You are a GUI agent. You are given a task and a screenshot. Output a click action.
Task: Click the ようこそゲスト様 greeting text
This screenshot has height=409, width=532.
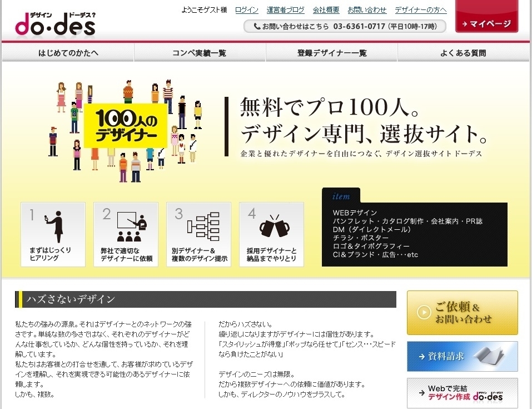pyautogui.click(x=204, y=10)
